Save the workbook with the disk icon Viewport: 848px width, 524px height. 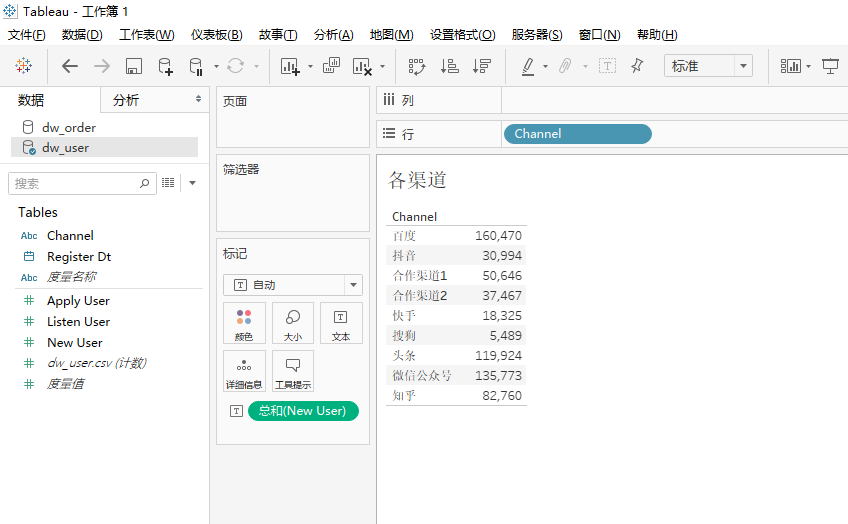coord(134,66)
